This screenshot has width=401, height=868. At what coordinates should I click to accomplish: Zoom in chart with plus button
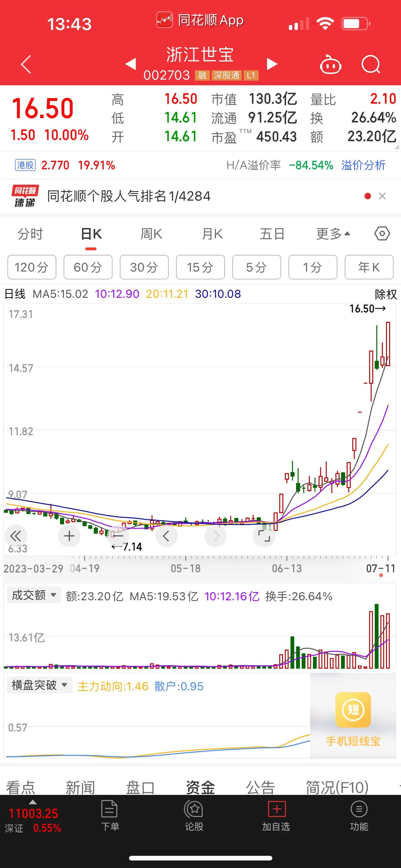click(x=69, y=536)
